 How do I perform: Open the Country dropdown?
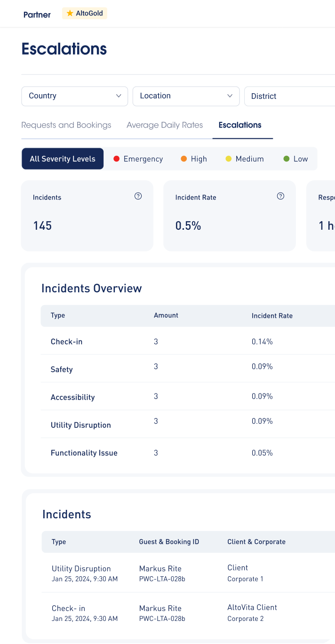click(x=75, y=96)
